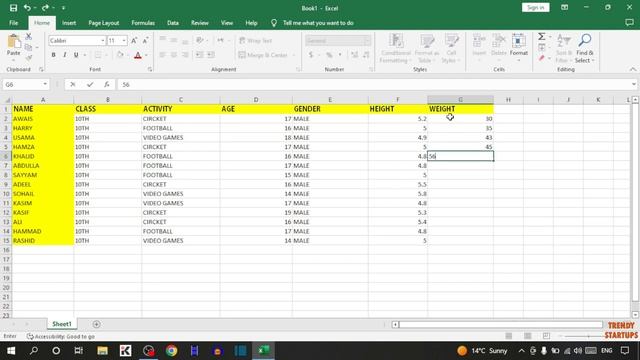
Task: Open Ribbon Display Options icon
Action: click(564, 7)
